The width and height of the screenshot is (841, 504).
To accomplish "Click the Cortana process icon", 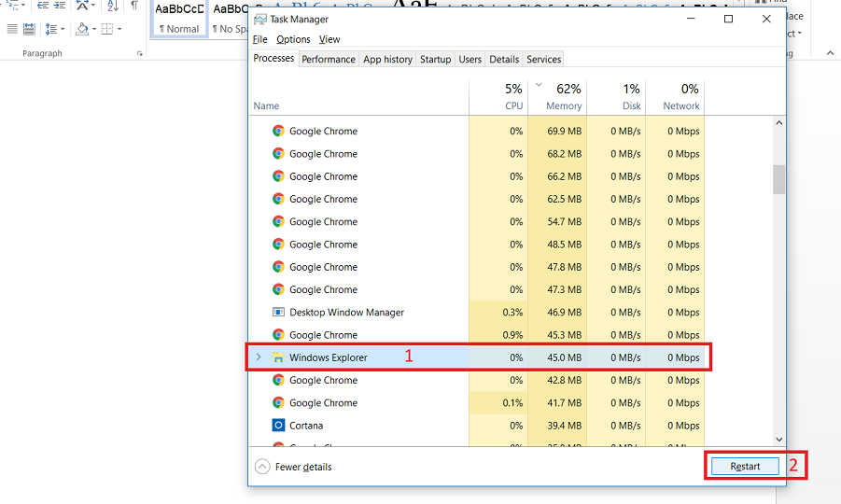I will [x=278, y=426].
